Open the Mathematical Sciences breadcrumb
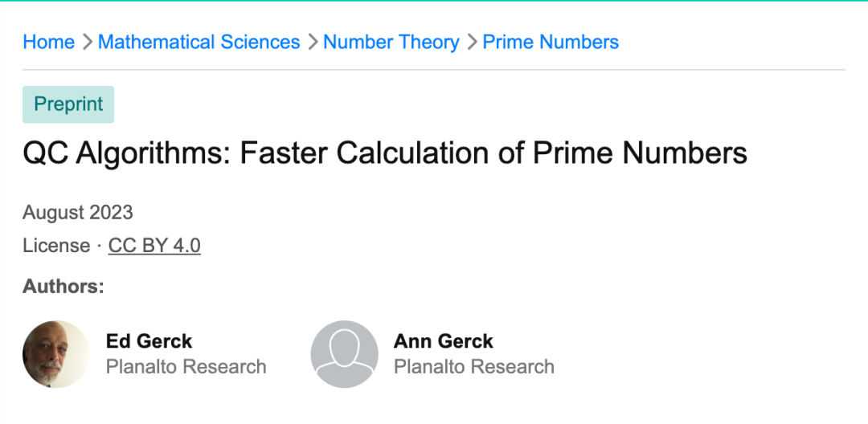The image size is (868, 424). 199,43
